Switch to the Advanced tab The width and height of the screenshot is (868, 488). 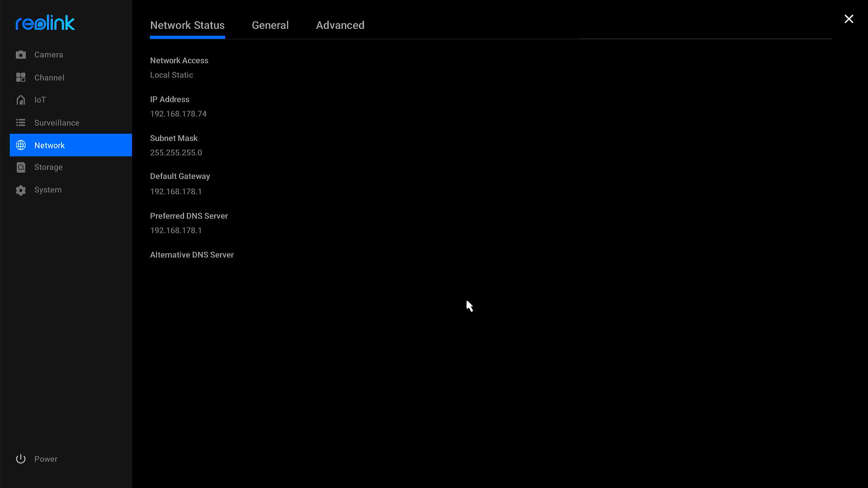tap(340, 25)
